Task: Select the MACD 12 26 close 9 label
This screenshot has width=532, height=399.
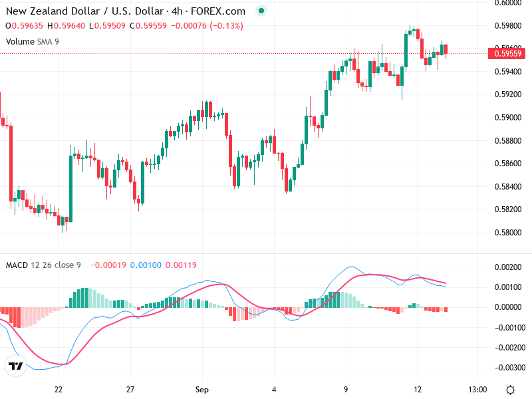Action: tap(43, 265)
